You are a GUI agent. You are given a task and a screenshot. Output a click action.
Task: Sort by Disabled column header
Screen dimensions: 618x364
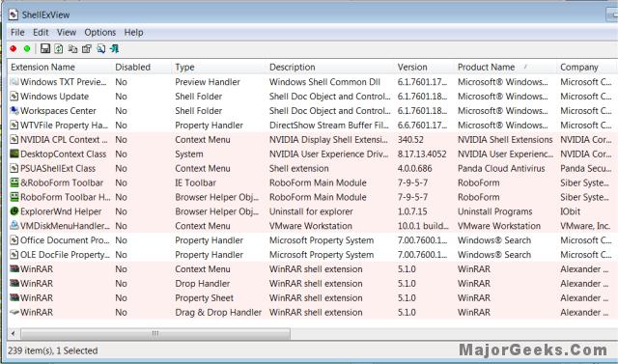click(142, 67)
